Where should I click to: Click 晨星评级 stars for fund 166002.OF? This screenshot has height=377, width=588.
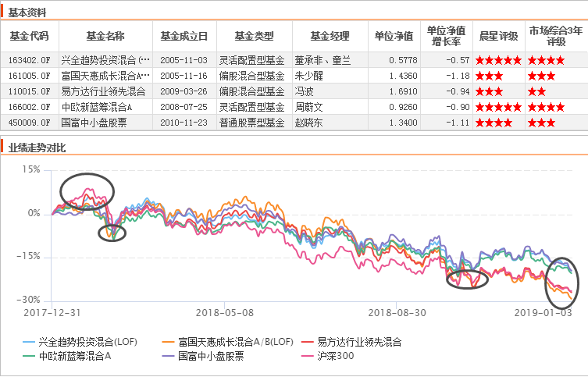click(498, 107)
